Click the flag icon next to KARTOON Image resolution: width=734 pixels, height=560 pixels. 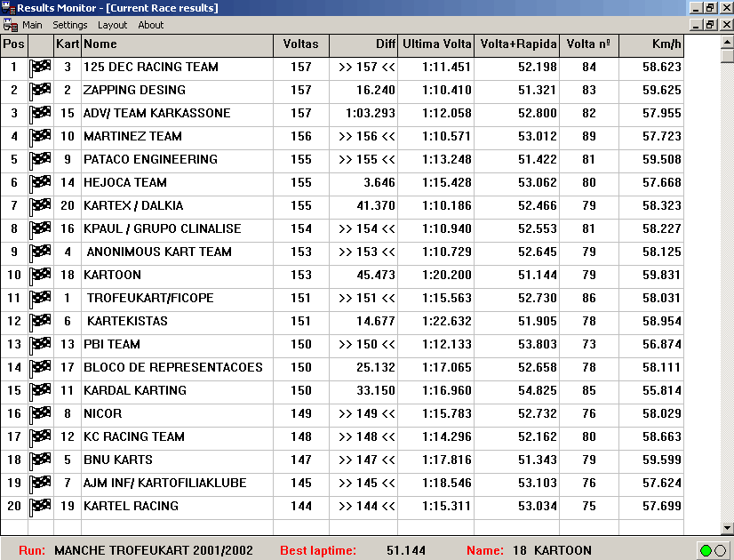[x=41, y=276]
